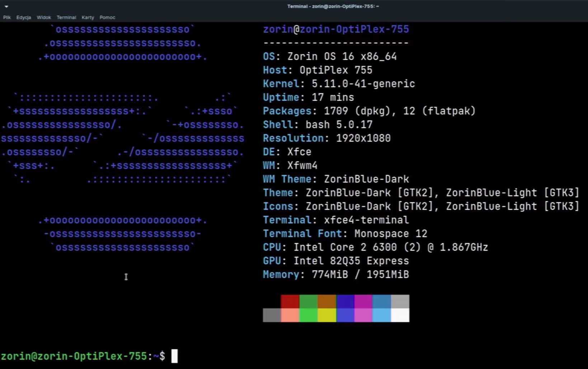
Task: Click the dark green color block
Action: tap(308, 302)
